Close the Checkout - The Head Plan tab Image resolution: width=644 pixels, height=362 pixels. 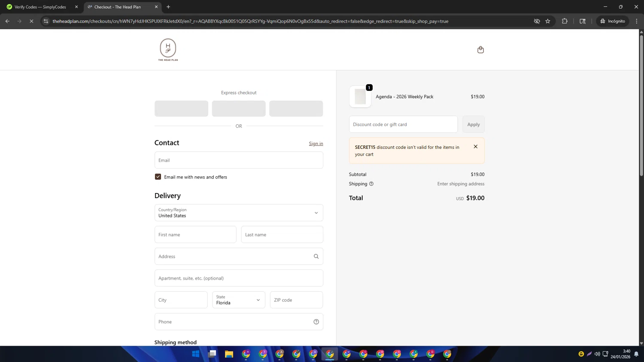156,7
